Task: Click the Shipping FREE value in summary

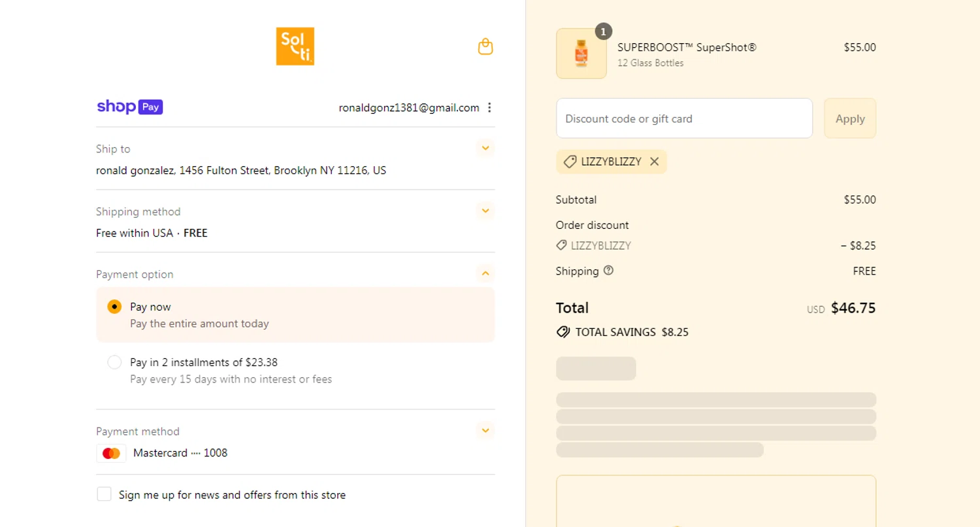Action: point(864,271)
